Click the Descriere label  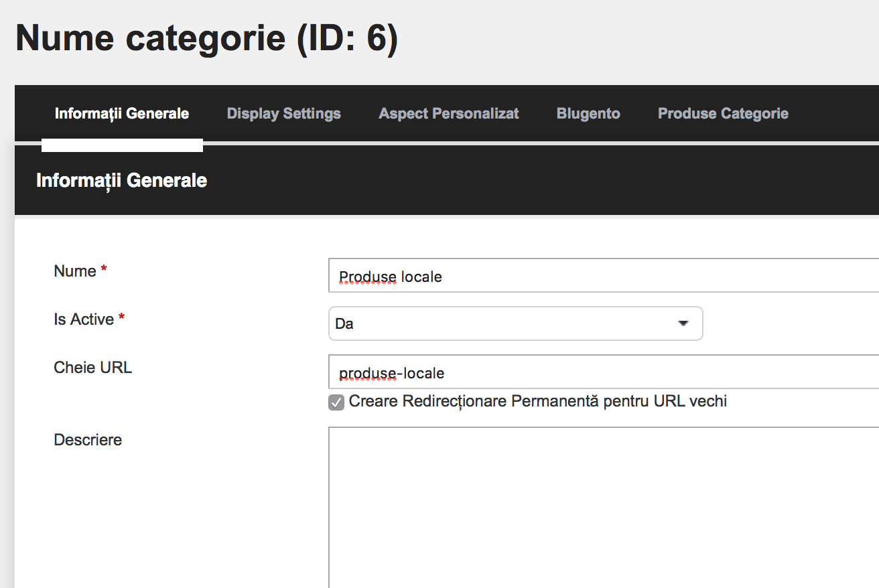pos(88,440)
